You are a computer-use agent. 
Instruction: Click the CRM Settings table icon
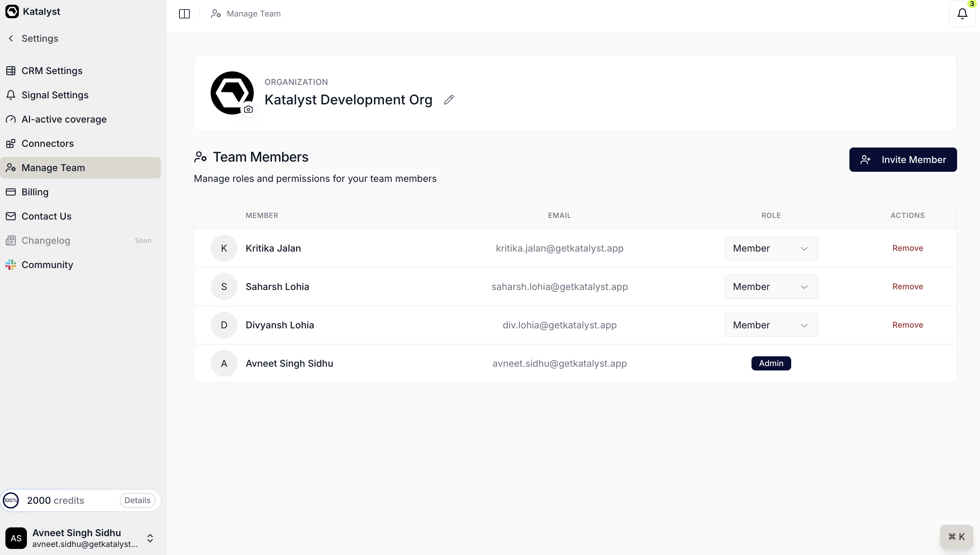point(11,71)
